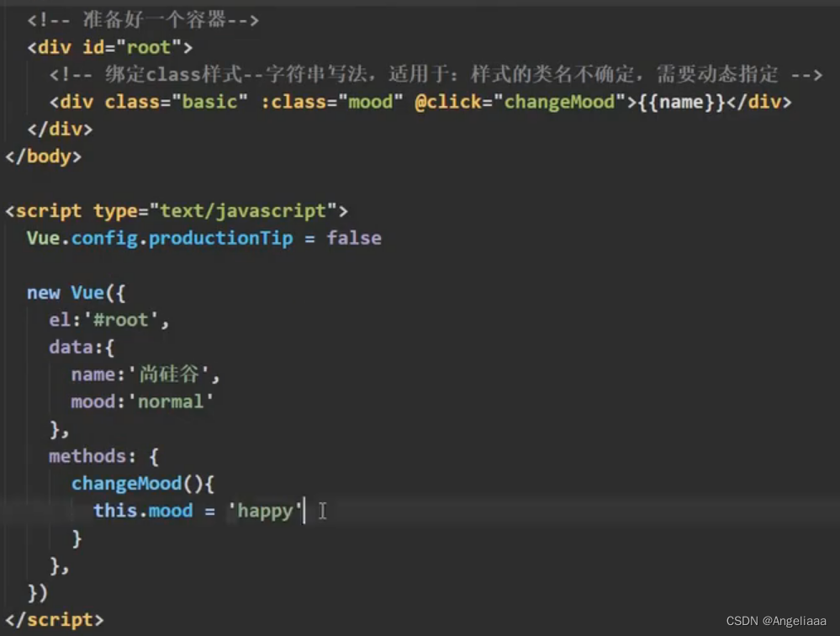The width and height of the screenshot is (840, 636).
Task: Click the 'script type="text/javascript"' tag
Action: [177, 211]
